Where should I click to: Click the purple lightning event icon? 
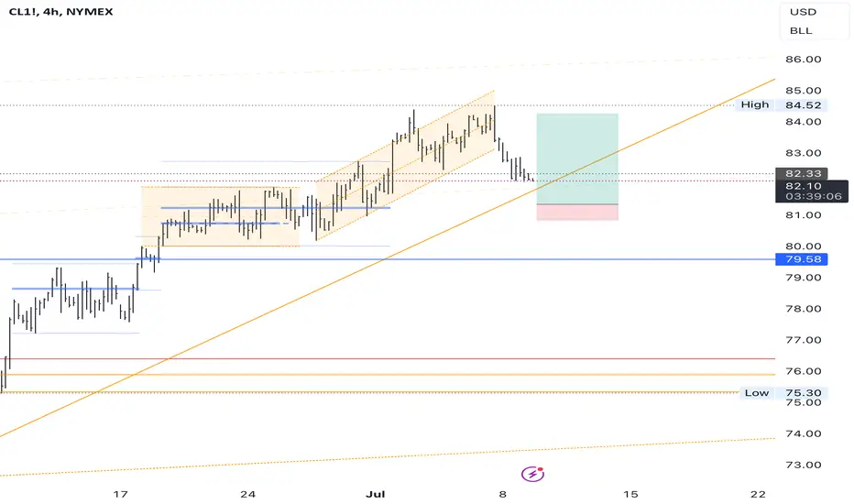point(532,474)
